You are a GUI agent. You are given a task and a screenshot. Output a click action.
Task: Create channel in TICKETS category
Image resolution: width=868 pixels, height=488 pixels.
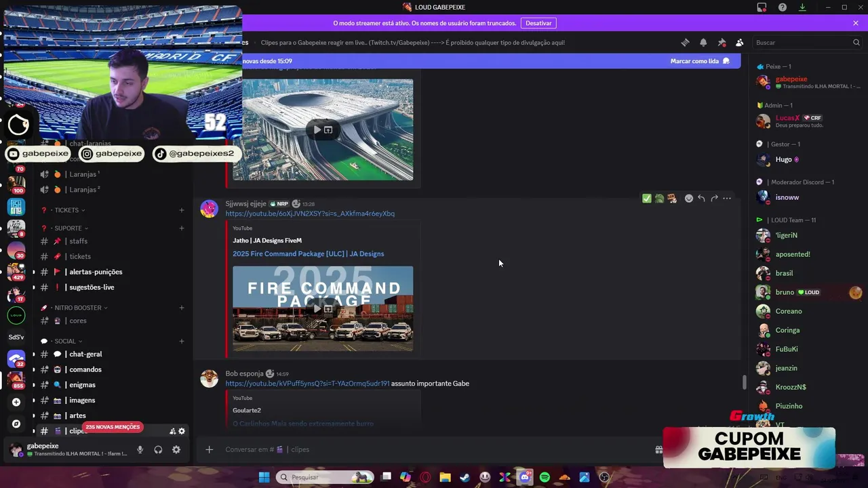(181, 210)
